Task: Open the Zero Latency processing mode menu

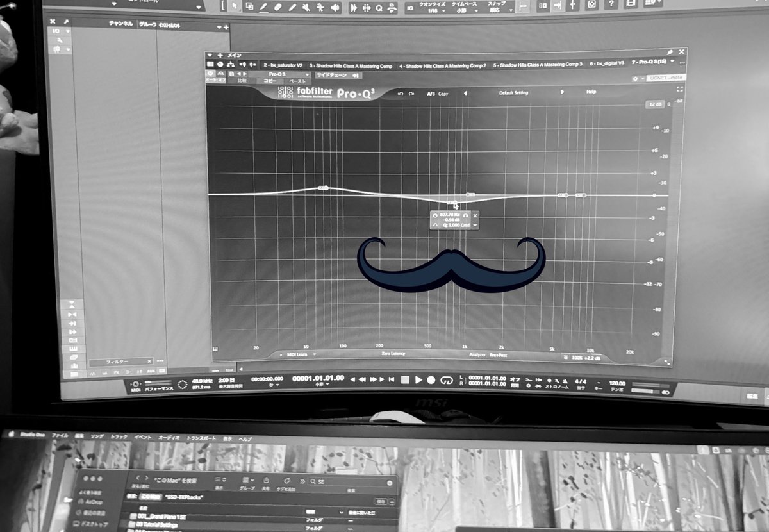Action: 394,353
